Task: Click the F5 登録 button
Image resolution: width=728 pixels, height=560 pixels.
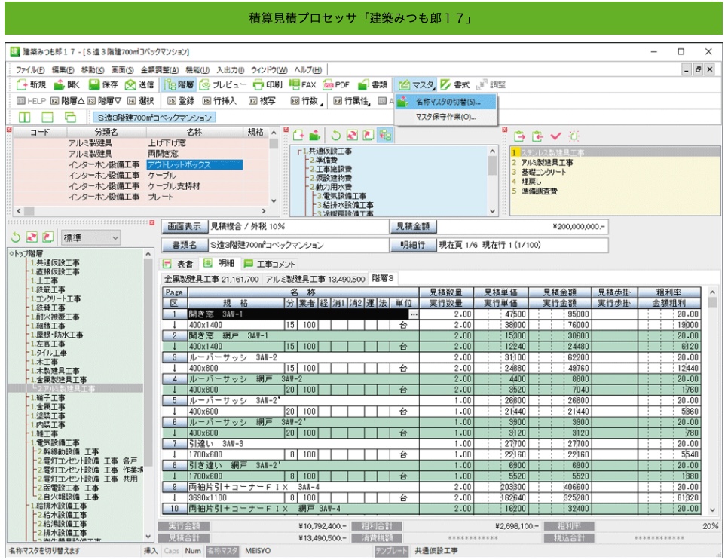Action: (181, 101)
